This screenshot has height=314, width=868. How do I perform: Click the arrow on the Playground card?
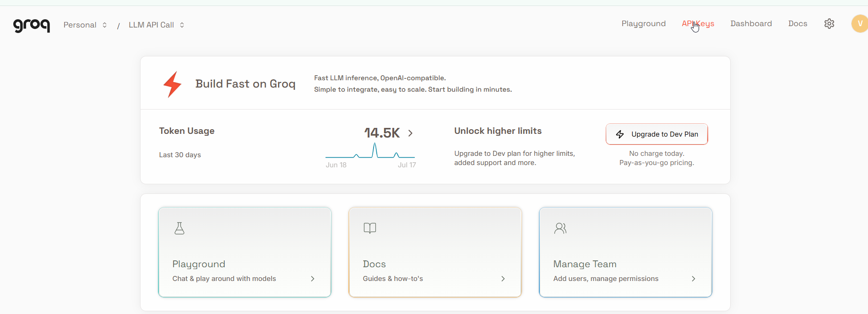point(313,279)
